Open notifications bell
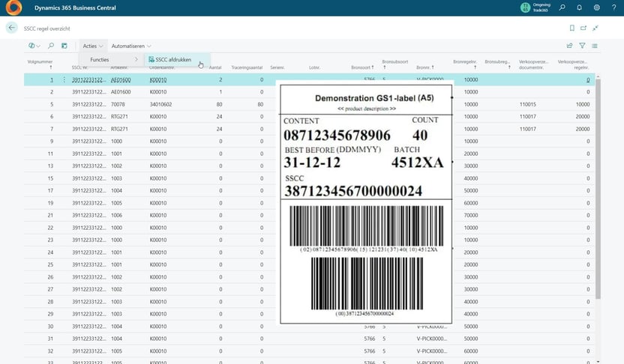 [x=580, y=7]
